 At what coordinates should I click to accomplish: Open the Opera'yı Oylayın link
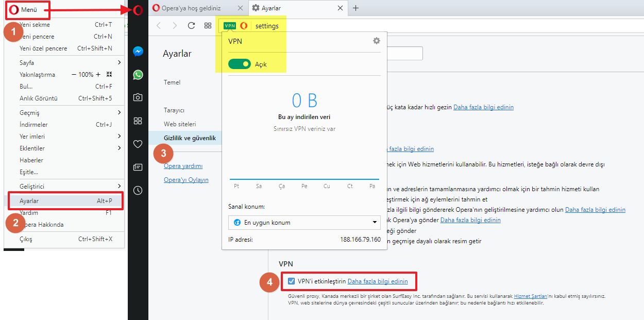pos(186,180)
